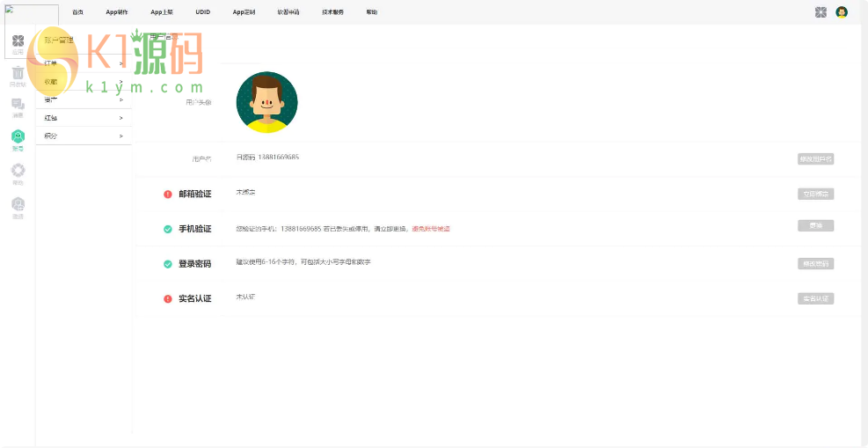Viewport: 868px width, 448px height.
Task: Click the 实名认证 row label on left
Action: tap(195, 299)
